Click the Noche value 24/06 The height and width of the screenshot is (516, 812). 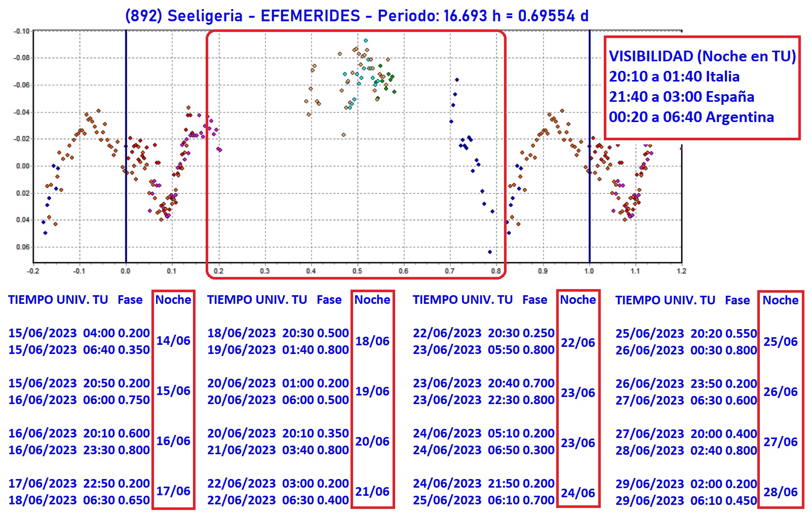578,493
